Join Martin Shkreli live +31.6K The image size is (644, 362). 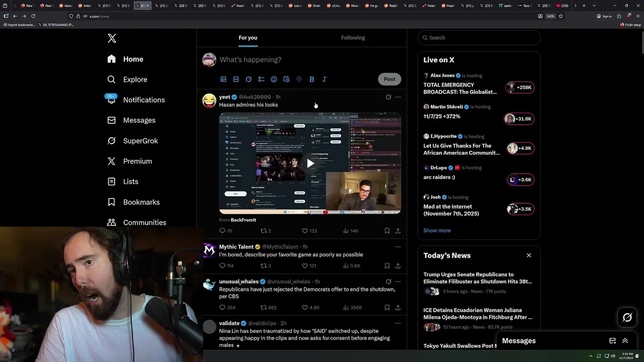(519, 119)
